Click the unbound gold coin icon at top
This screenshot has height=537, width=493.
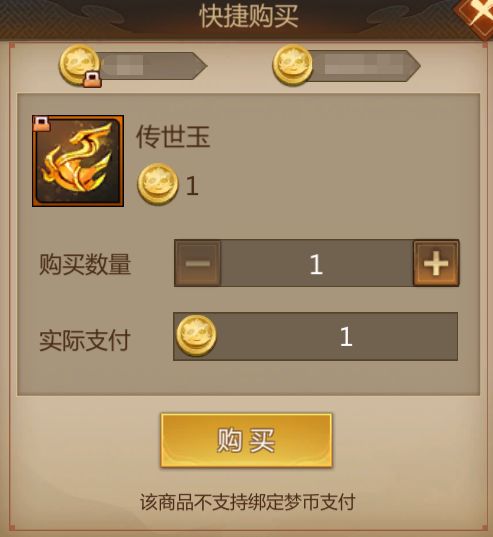click(x=293, y=65)
